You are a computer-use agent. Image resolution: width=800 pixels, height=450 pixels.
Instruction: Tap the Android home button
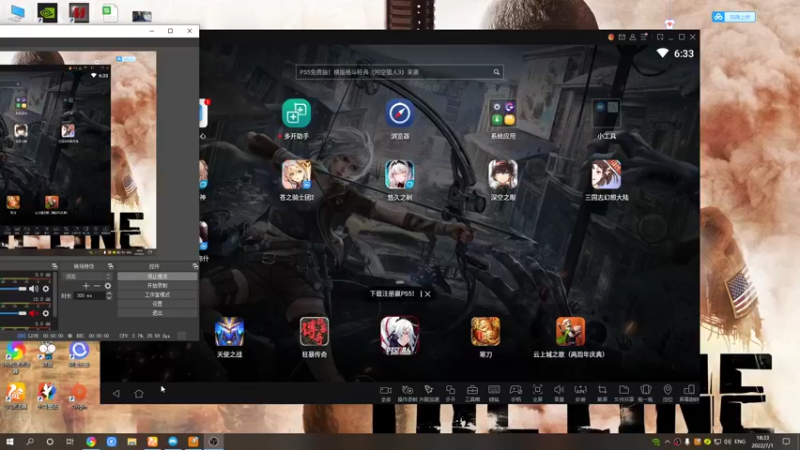139,393
